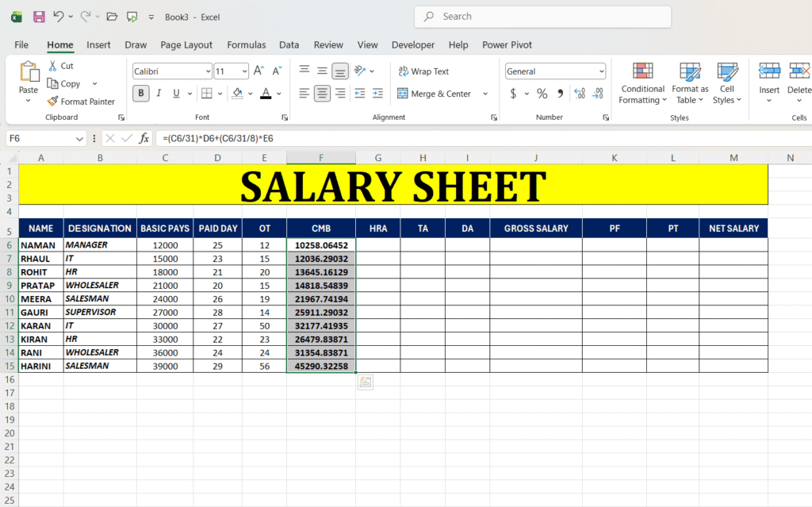Top align cell contents
812x507 pixels.
tap(304, 71)
